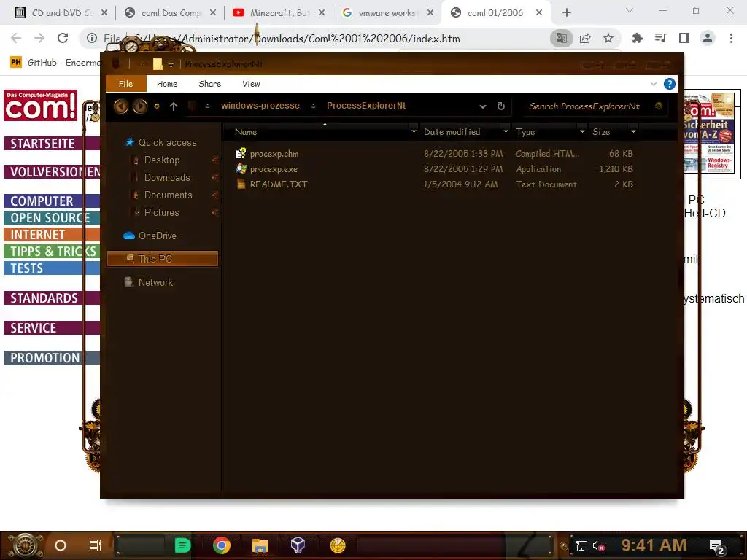Image resolution: width=747 pixels, height=560 pixels.
Task: Reload the Chrome page
Action: click(x=63, y=38)
